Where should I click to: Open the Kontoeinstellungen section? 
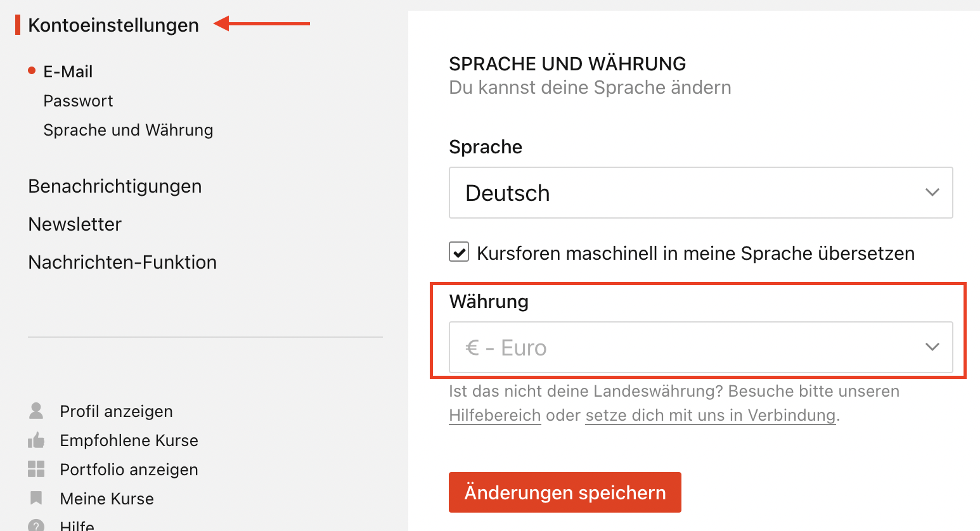coord(113,25)
